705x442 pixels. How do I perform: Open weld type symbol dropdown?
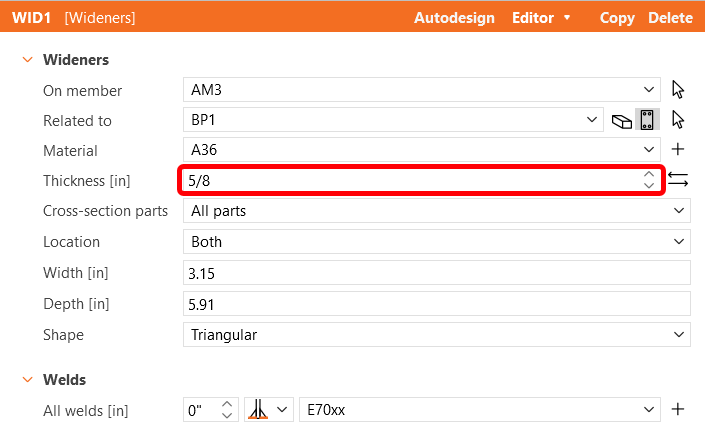[269, 410]
